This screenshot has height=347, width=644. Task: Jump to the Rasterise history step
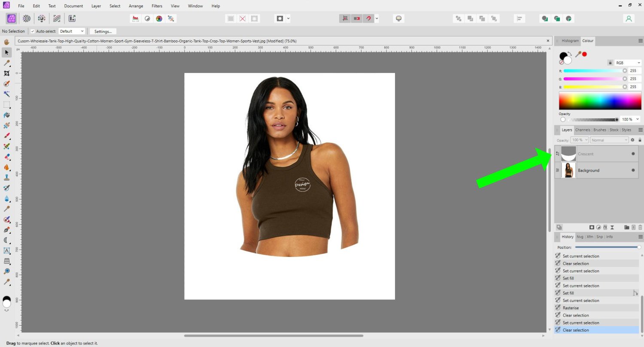(x=571, y=308)
